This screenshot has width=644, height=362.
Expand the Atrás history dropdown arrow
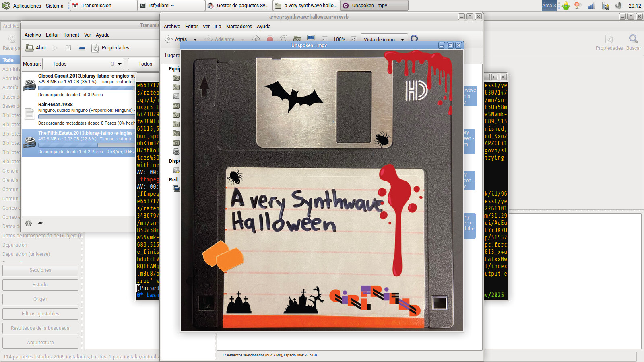point(195,39)
